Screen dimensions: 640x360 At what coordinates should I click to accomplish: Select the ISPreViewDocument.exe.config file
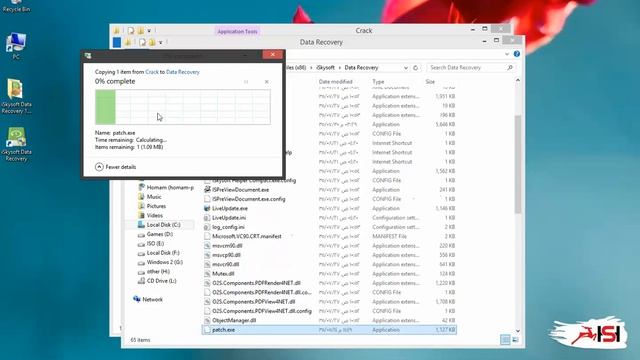point(248,199)
